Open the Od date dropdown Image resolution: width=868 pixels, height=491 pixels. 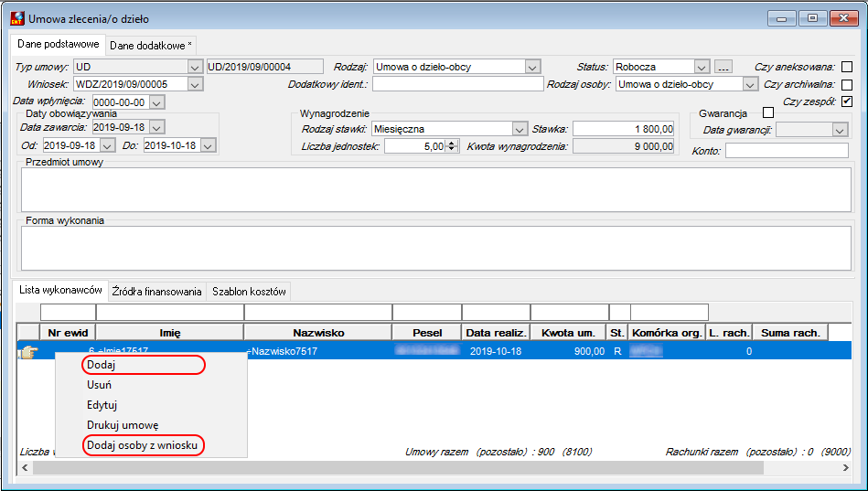(x=107, y=146)
